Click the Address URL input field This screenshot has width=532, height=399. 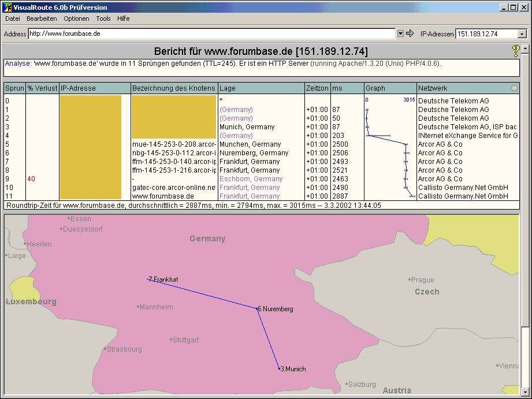(212, 33)
